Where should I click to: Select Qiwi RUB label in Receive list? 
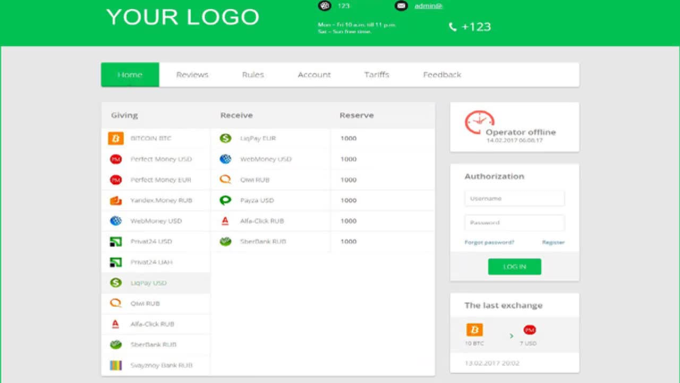click(x=255, y=180)
